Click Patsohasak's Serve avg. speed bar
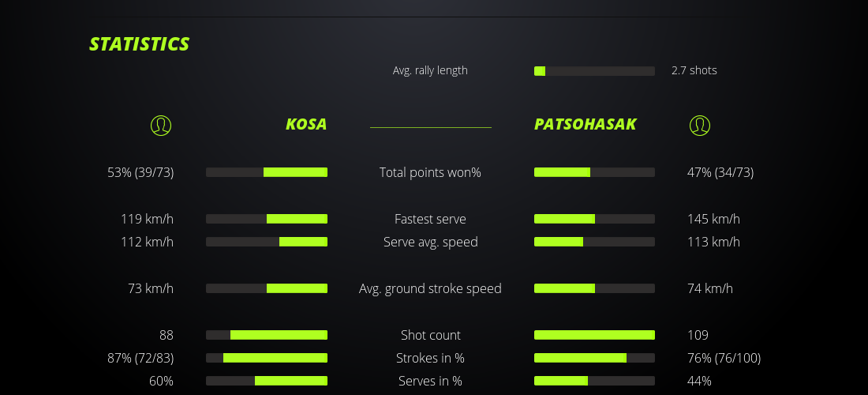868x395 pixels. (x=594, y=242)
